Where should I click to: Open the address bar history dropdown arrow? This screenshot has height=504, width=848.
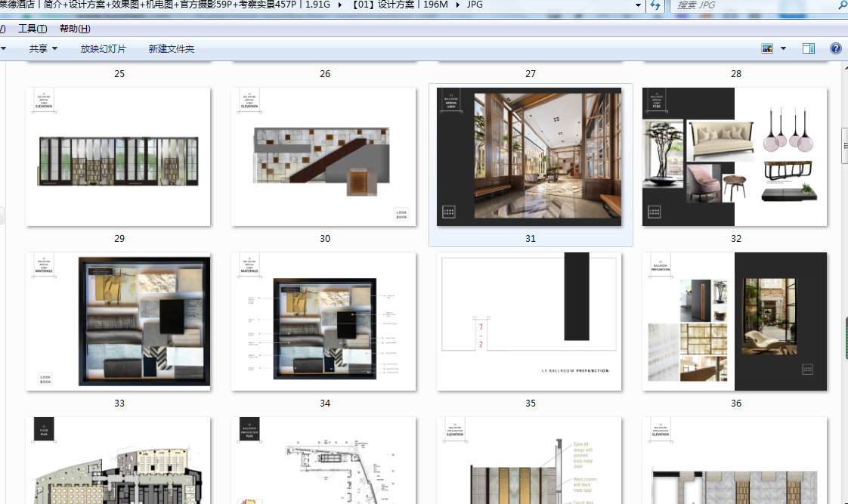(x=638, y=5)
